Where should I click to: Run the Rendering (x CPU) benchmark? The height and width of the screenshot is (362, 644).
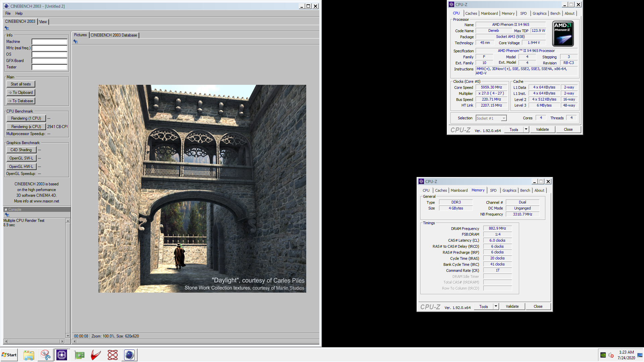[x=26, y=127]
